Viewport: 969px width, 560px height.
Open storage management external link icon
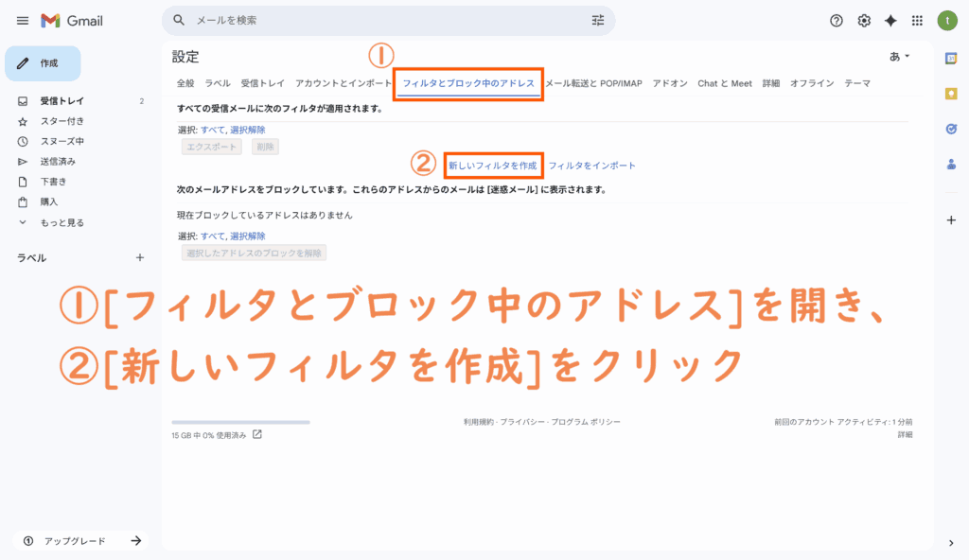pyautogui.click(x=257, y=435)
